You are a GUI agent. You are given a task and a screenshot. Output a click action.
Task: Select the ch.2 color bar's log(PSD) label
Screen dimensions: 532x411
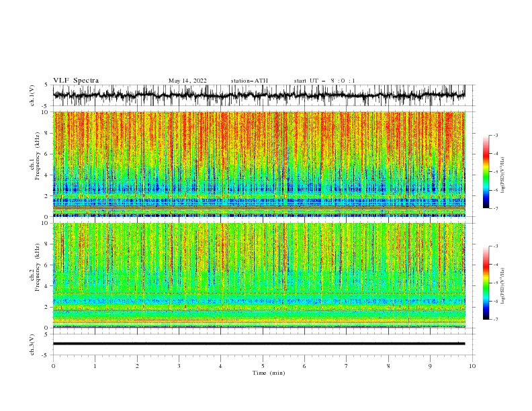[x=502, y=286]
